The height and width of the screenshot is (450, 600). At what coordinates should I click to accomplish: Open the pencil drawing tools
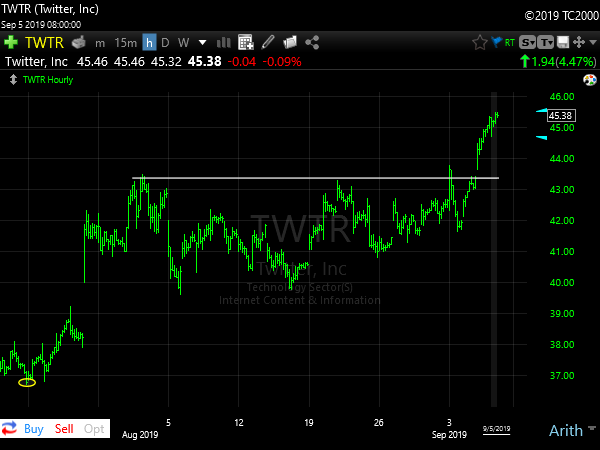pyautogui.click(x=268, y=42)
